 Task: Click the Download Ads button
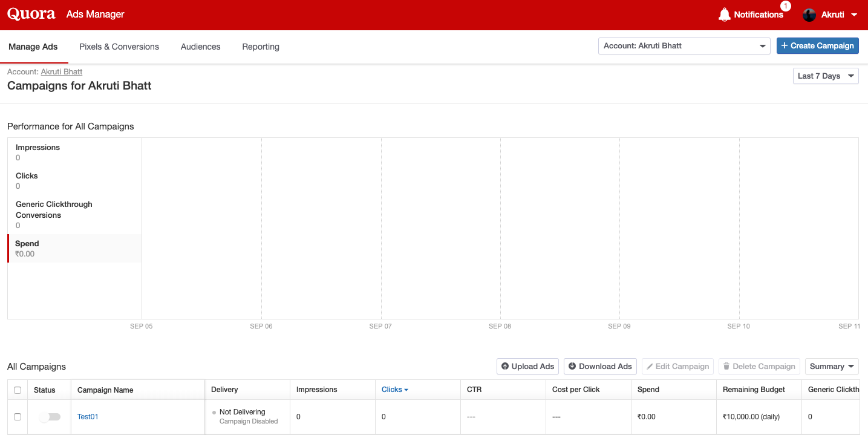[600, 367]
